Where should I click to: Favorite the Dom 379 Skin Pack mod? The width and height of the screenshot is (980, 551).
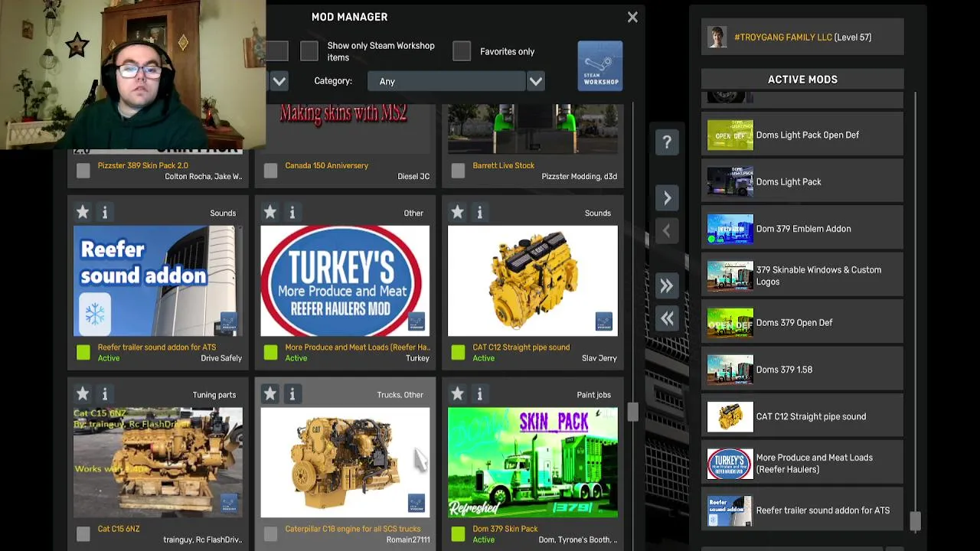[457, 394]
